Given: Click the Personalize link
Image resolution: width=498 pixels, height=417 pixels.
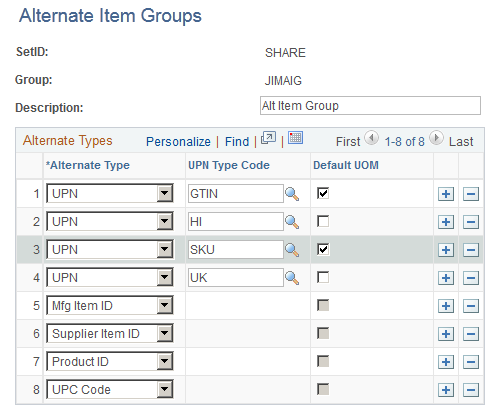Looking at the screenshot, I should coord(178,142).
